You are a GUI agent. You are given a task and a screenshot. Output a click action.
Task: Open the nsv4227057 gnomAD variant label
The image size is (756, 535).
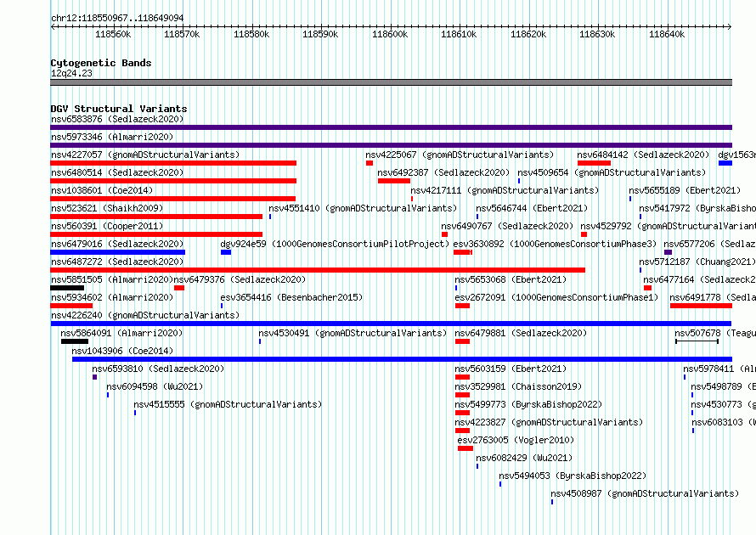coord(145,155)
